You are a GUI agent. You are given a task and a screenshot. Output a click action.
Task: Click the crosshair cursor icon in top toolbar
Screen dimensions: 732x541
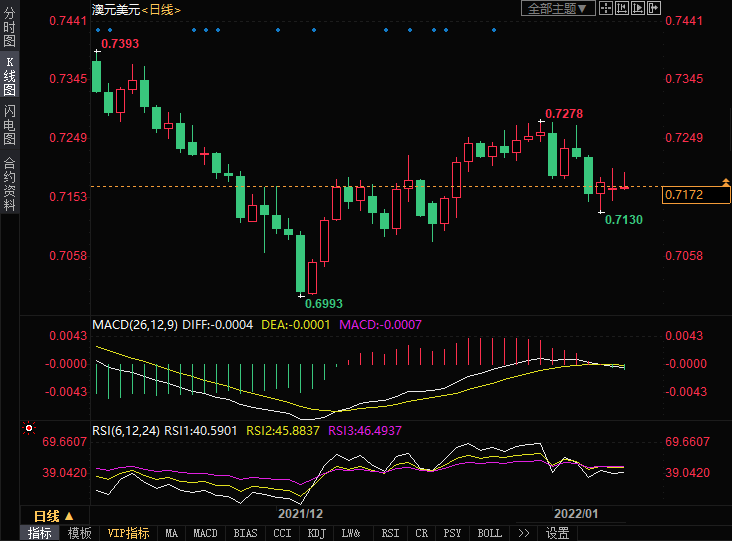(x=608, y=8)
